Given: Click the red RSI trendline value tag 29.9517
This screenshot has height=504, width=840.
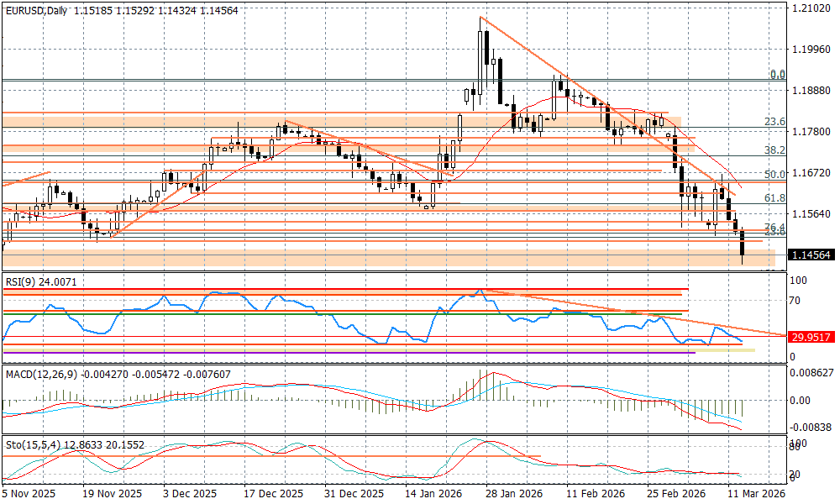Looking at the screenshot, I should tap(811, 336).
